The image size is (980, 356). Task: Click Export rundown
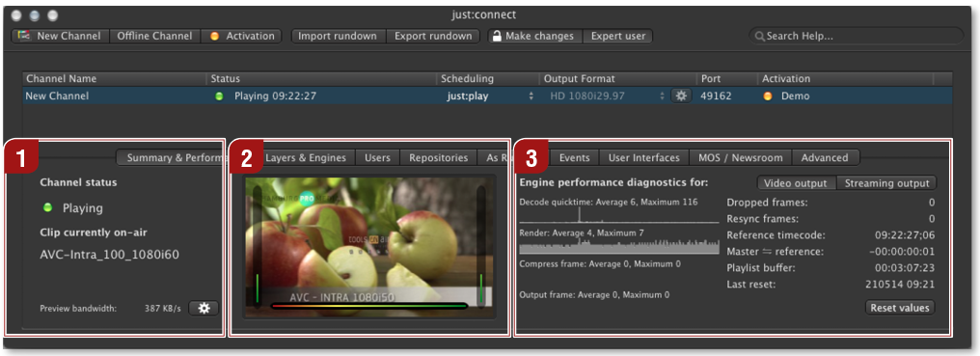click(433, 37)
